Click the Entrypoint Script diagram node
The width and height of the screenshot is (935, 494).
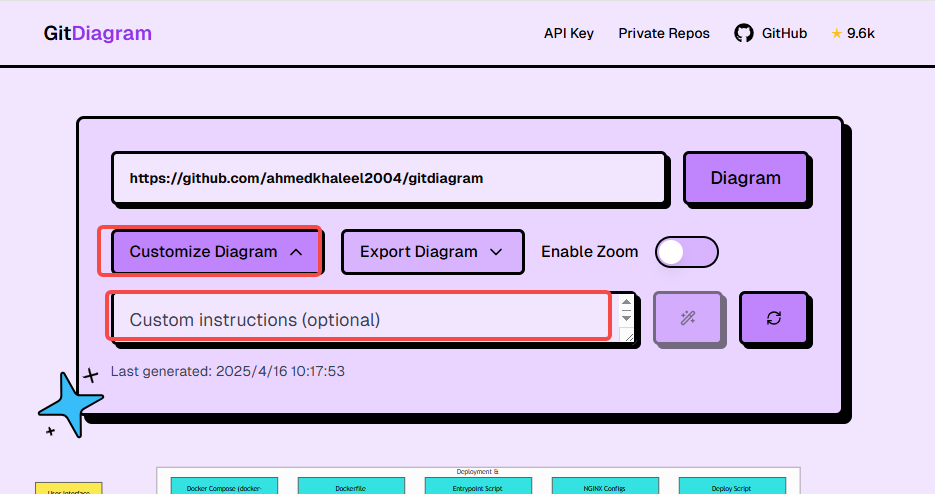(x=478, y=487)
